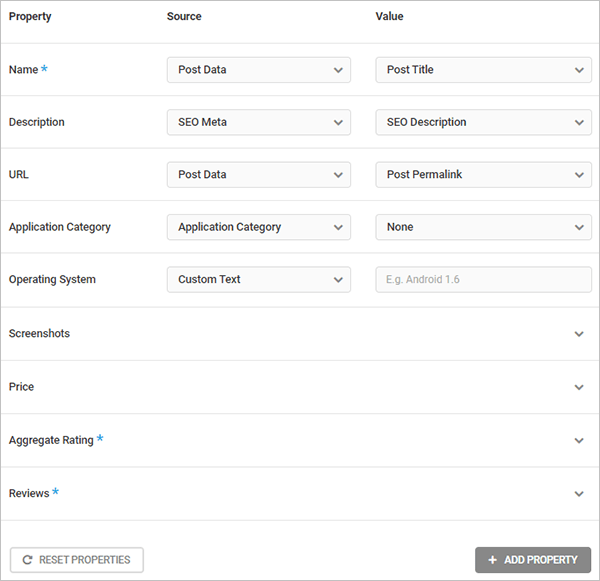Click the Value column header

(389, 16)
